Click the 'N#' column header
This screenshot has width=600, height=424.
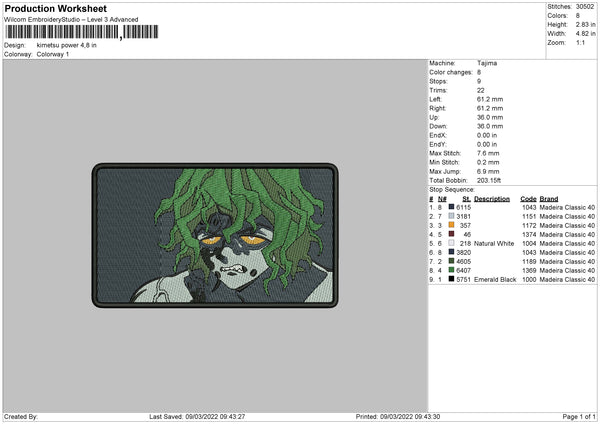442,199
